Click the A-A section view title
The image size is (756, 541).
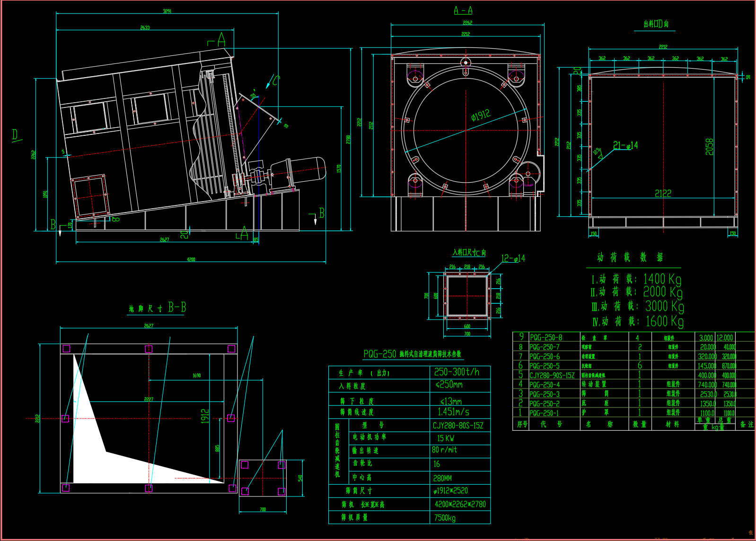tap(463, 10)
